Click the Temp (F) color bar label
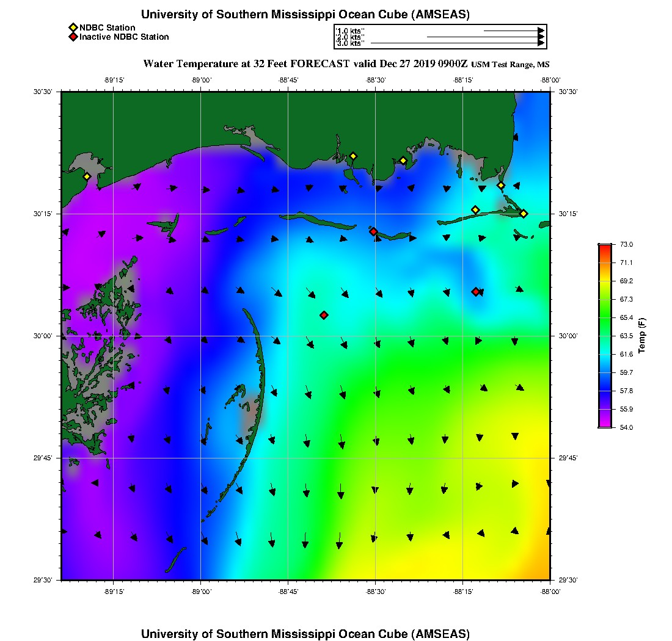Screen dimensions: 672x641 641,336
